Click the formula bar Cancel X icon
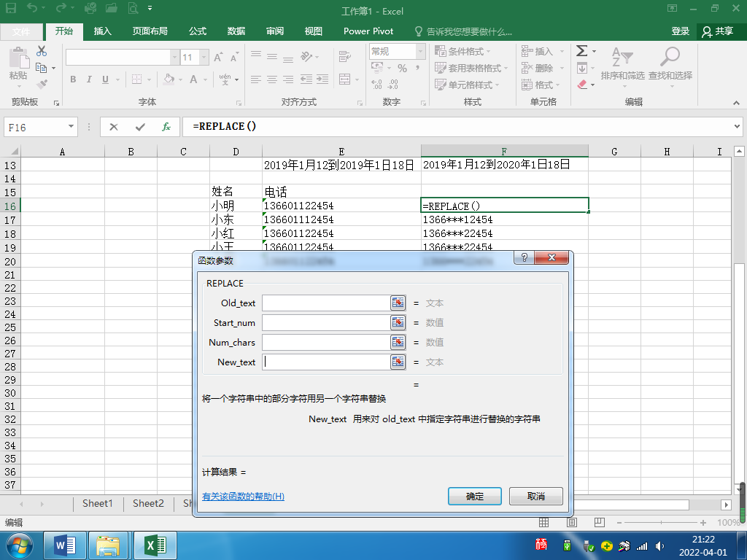Image resolution: width=747 pixels, height=560 pixels. click(x=113, y=127)
